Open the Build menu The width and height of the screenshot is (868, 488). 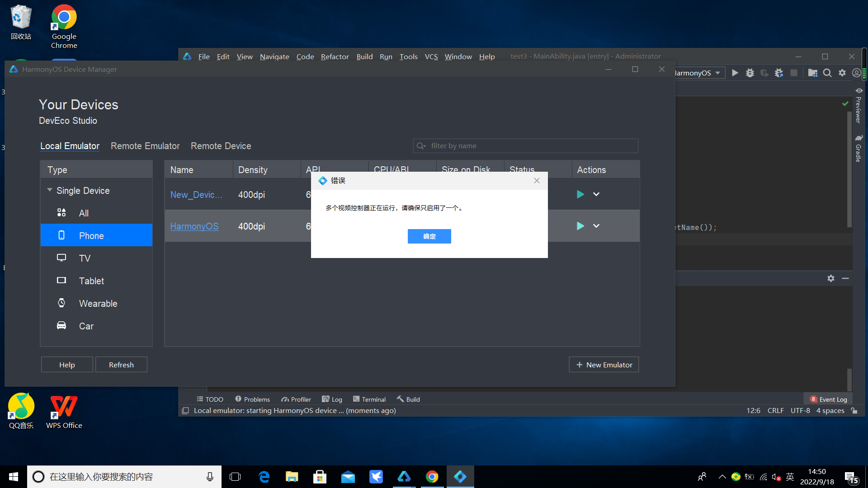[364, 56]
